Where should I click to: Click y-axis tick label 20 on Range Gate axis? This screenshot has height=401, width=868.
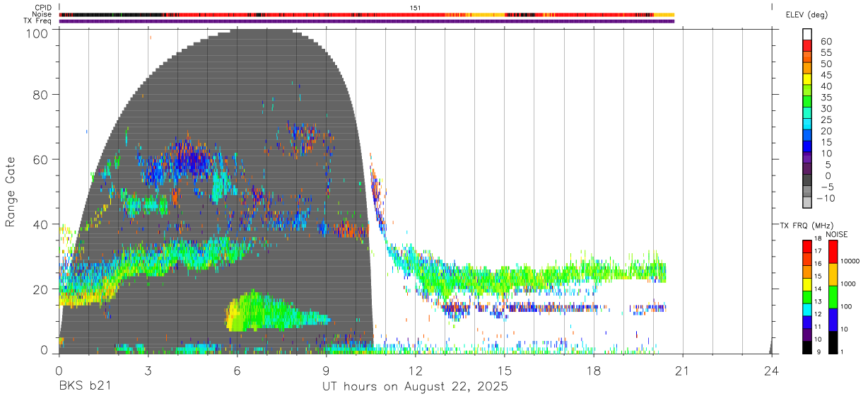click(41, 289)
